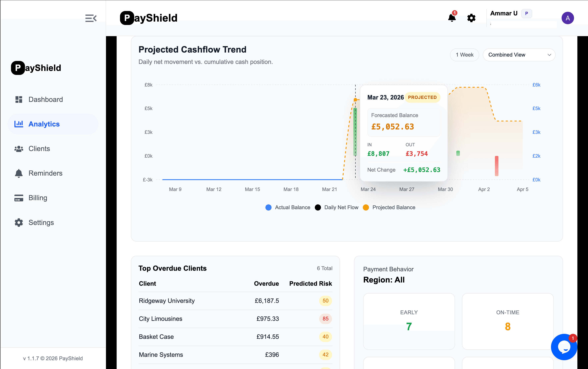Select the 1 Week range button
The width and height of the screenshot is (588, 369).
tap(464, 55)
